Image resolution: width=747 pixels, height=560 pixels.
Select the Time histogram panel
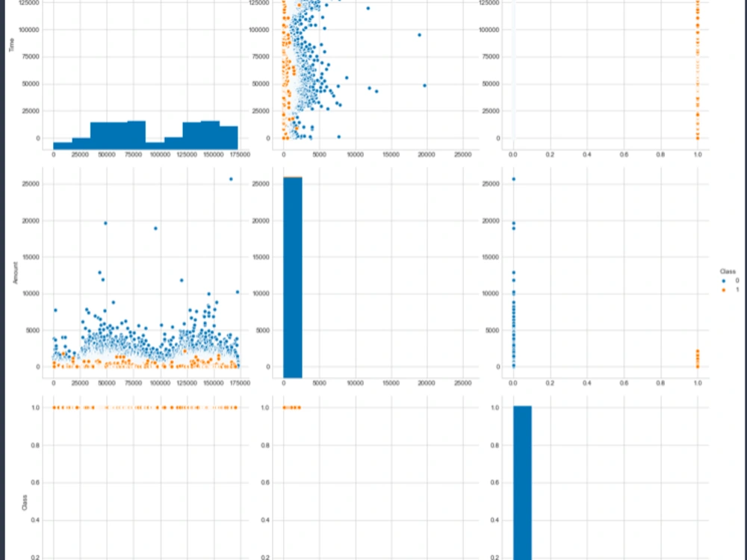(x=146, y=74)
